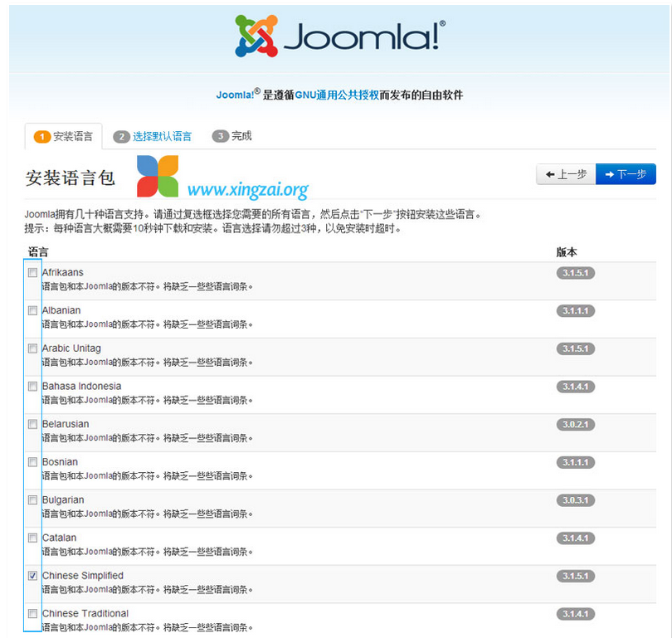Click the Albanian language label

coord(61,310)
